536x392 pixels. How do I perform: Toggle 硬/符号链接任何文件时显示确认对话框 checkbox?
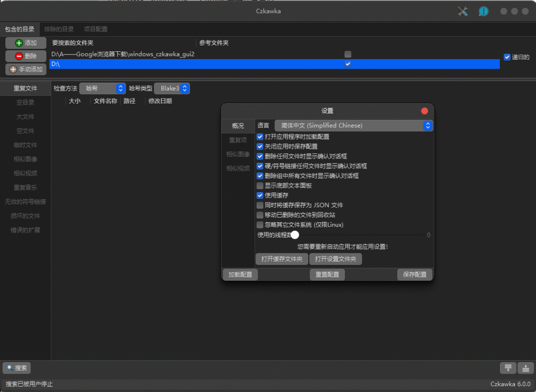click(x=260, y=166)
